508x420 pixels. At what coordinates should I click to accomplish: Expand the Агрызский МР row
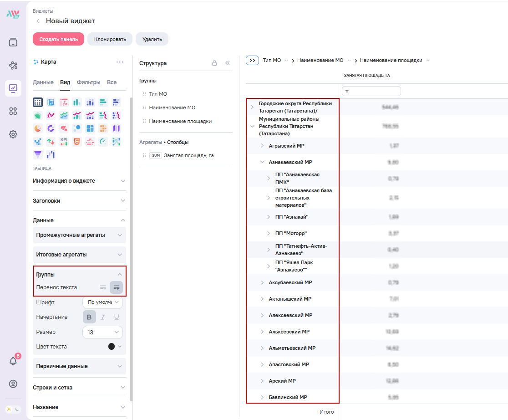point(262,146)
